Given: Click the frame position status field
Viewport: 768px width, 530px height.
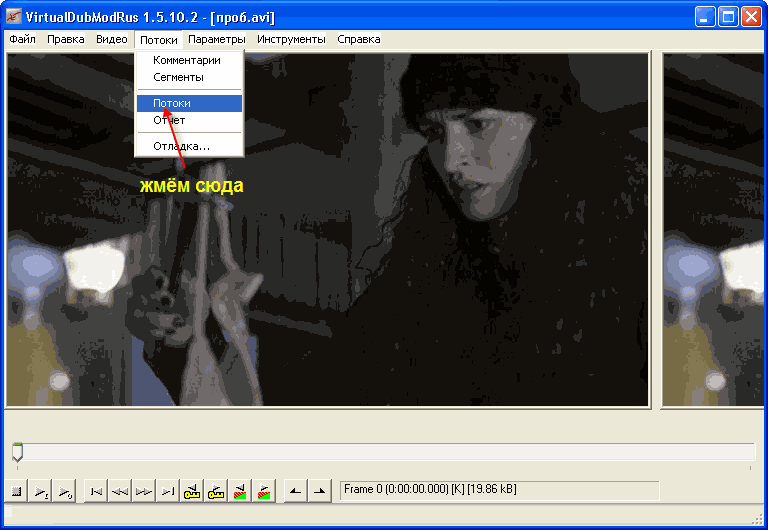Looking at the screenshot, I should 500,490.
